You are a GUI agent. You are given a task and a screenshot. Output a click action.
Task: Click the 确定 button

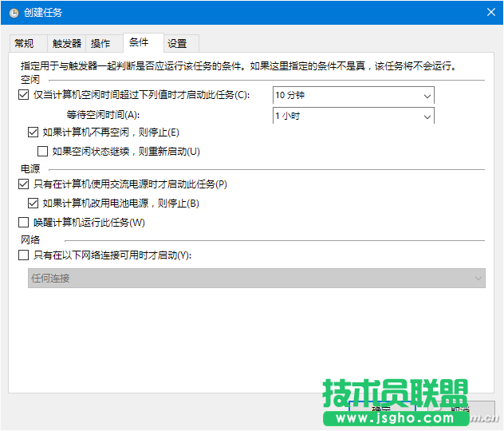(380, 409)
